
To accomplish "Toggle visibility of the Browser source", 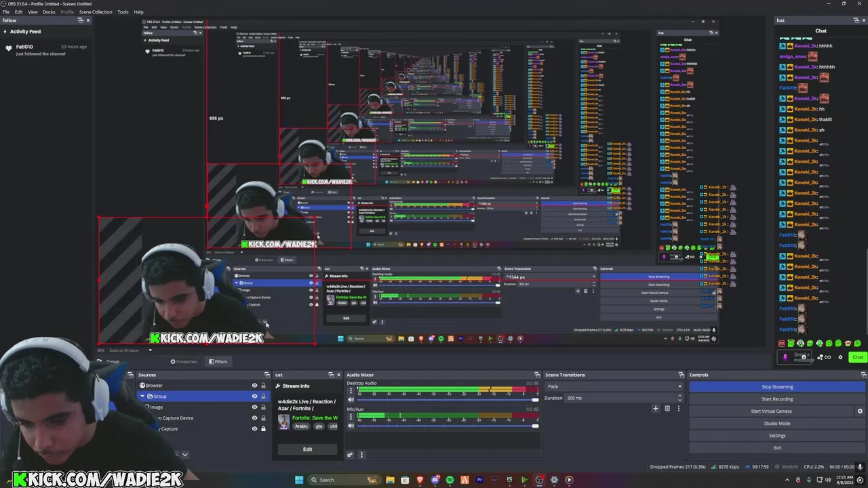I will [x=255, y=386].
